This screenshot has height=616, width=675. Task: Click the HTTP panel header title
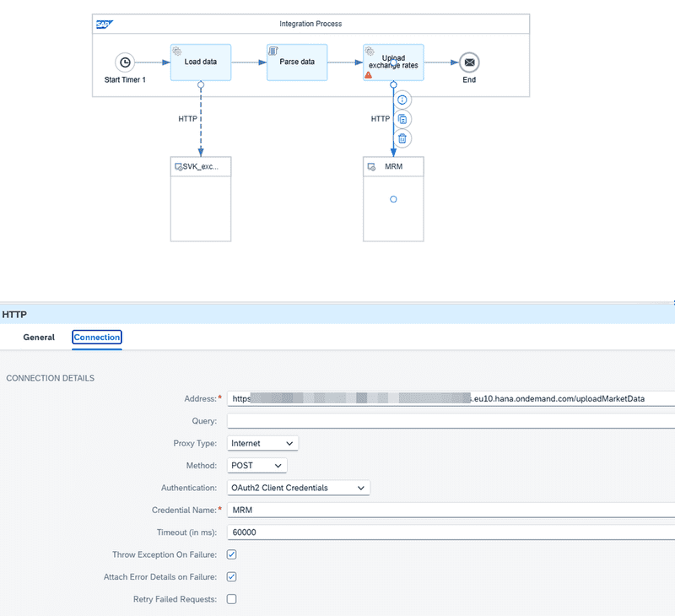14,315
